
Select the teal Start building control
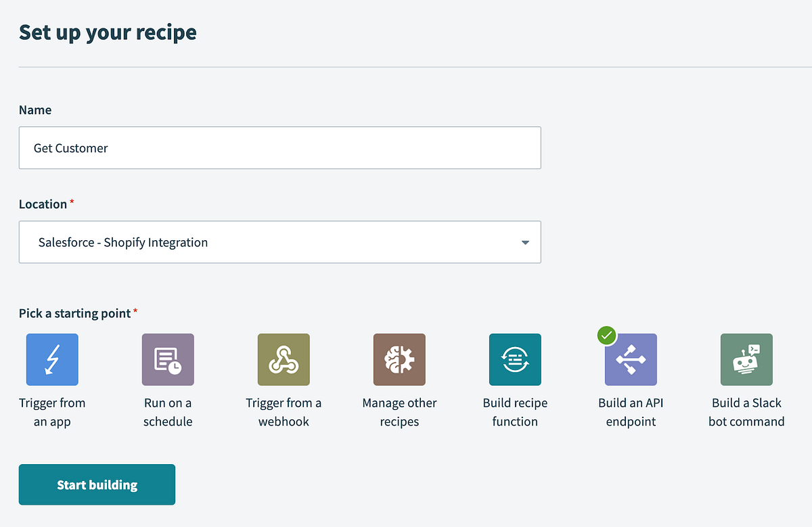[97, 484]
